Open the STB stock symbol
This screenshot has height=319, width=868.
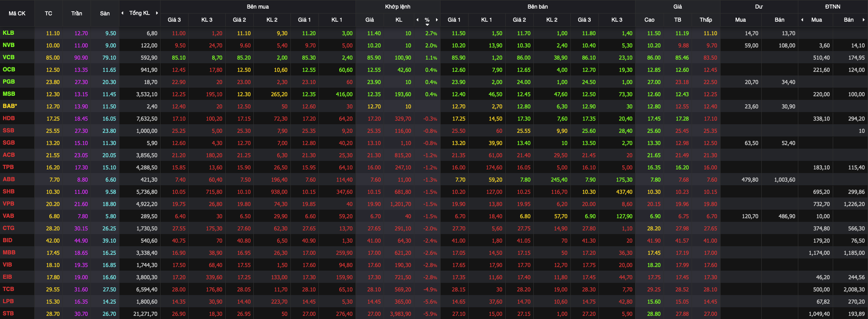pyautogui.click(x=8, y=314)
